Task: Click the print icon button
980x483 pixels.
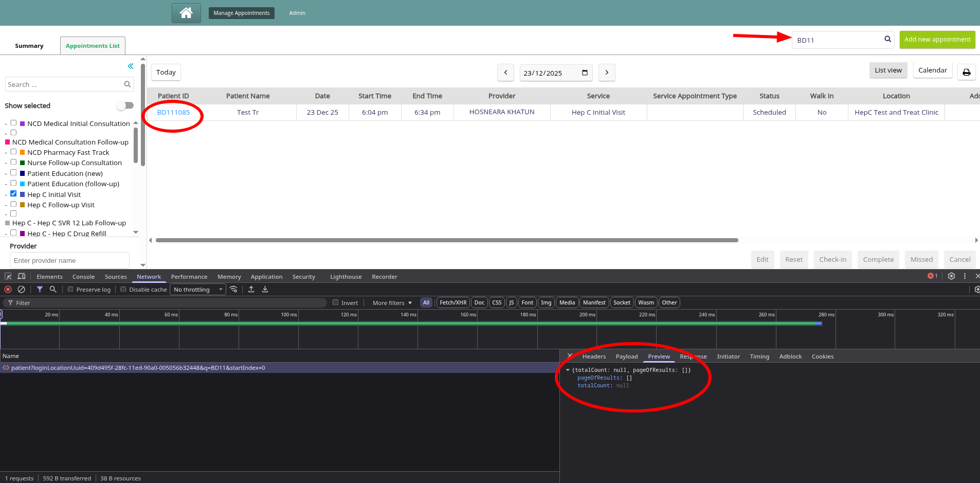Action: click(966, 72)
